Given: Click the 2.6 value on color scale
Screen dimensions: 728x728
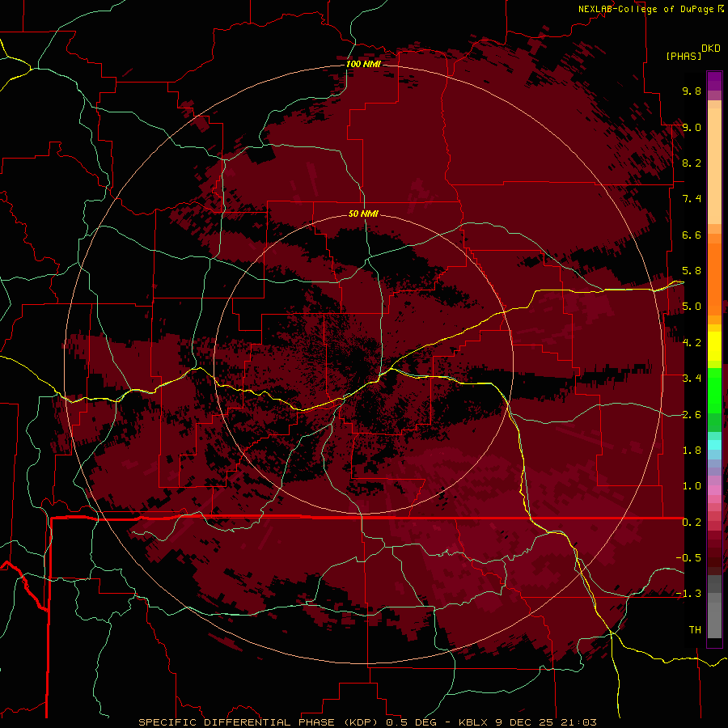Looking at the screenshot, I should tap(692, 414).
